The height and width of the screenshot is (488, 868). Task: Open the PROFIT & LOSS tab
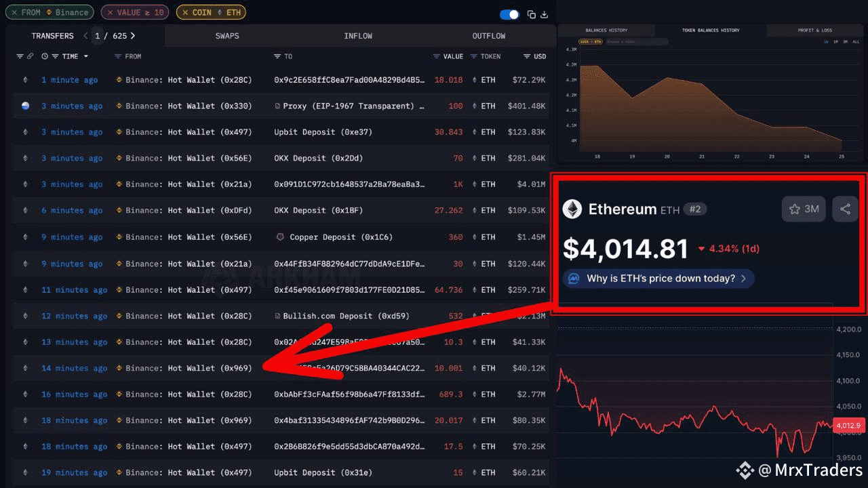(x=815, y=30)
